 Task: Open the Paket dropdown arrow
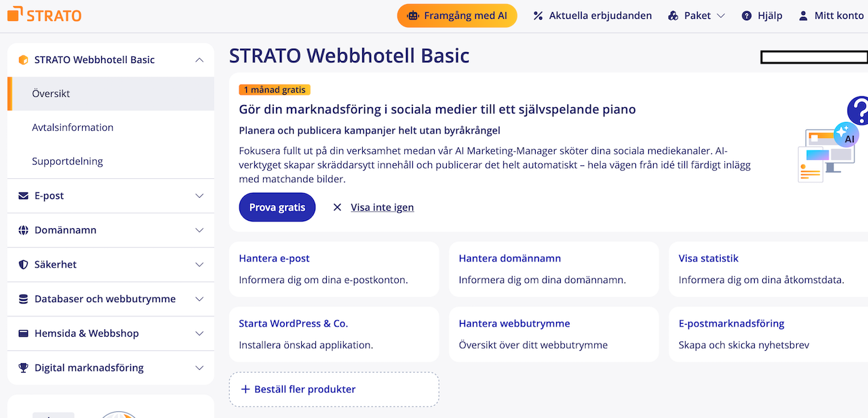pyautogui.click(x=721, y=16)
